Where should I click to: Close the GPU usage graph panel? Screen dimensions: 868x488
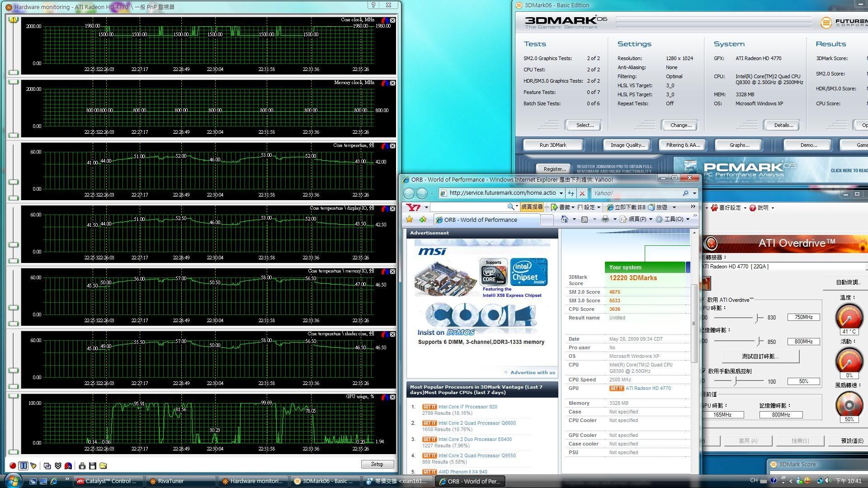[392, 397]
